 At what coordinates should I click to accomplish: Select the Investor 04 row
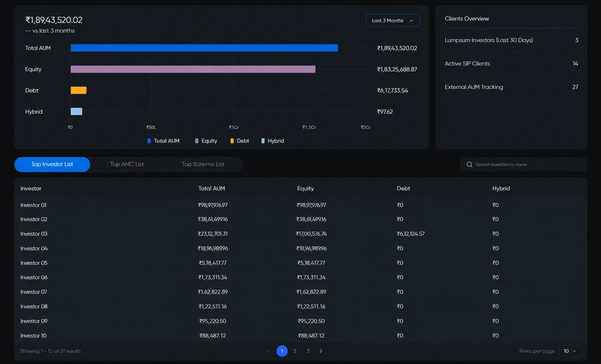pos(300,248)
